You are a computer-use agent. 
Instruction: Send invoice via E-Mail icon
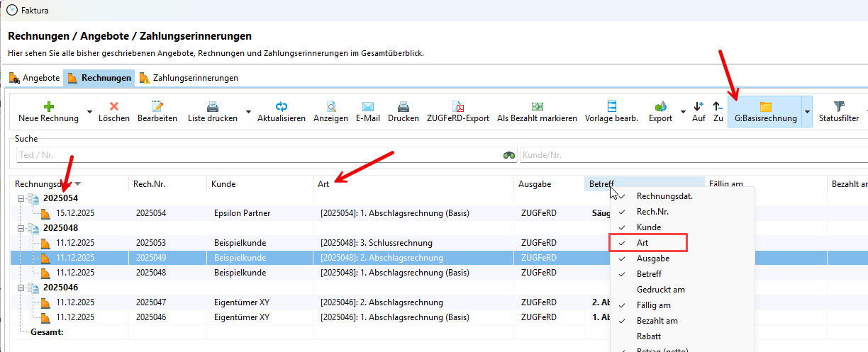367,107
